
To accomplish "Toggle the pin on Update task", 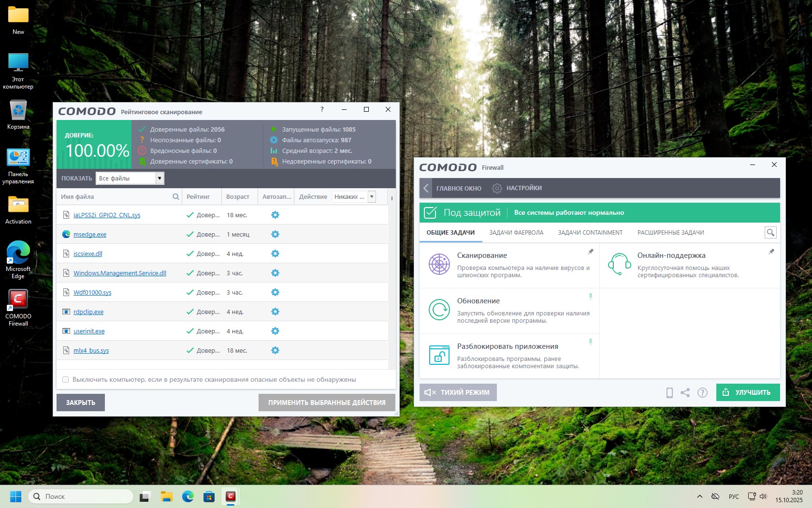I will click(590, 296).
